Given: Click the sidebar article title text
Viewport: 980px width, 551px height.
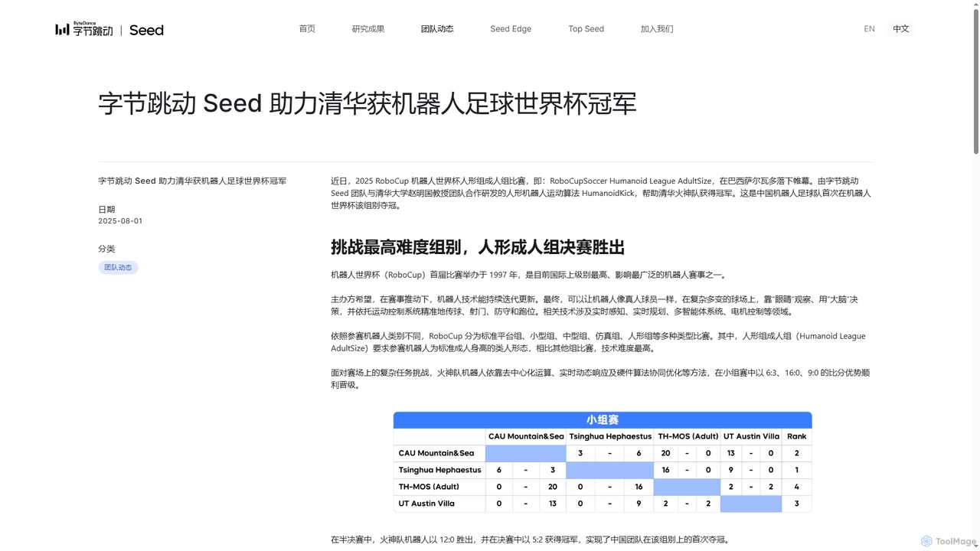Looking at the screenshot, I should [192, 181].
